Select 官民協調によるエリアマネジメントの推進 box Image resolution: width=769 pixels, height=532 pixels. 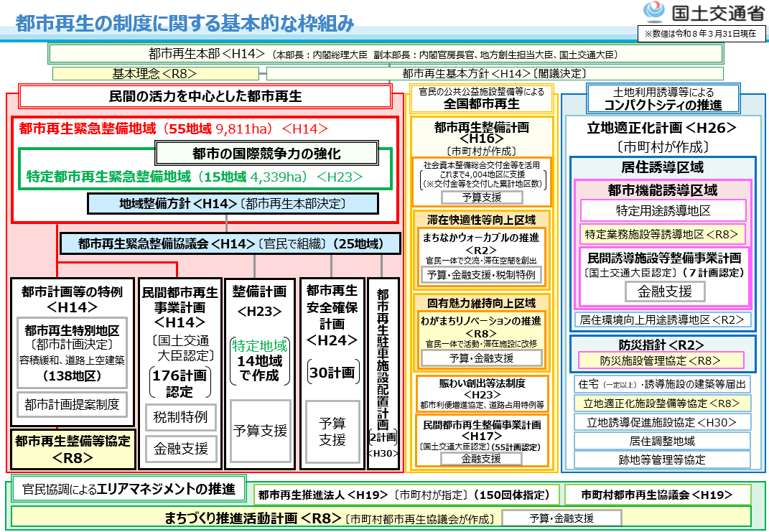(129, 489)
